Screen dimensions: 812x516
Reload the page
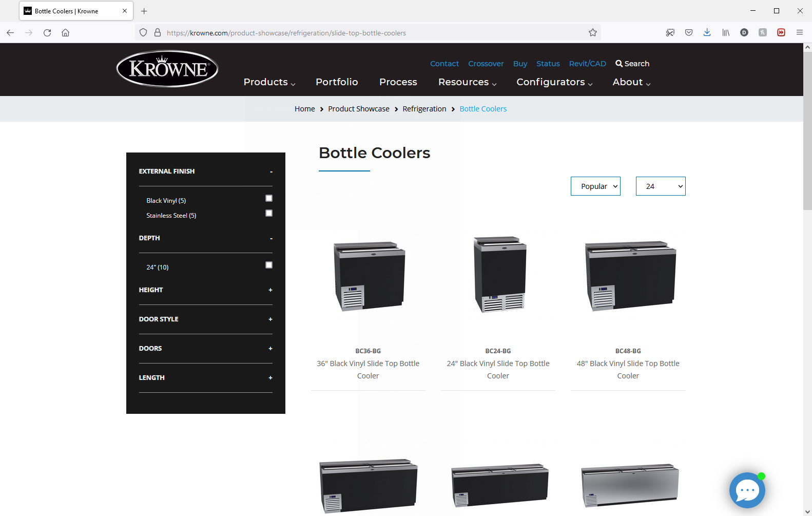pos(47,33)
